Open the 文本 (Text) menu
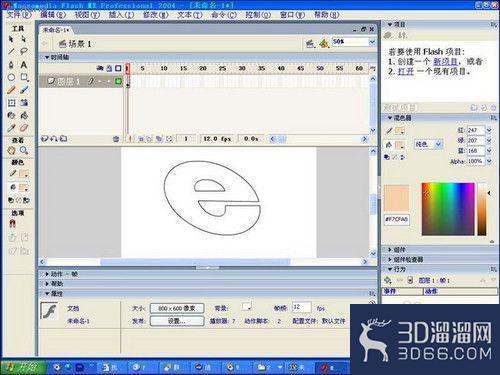The image size is (500, 375). coord(190,15)
